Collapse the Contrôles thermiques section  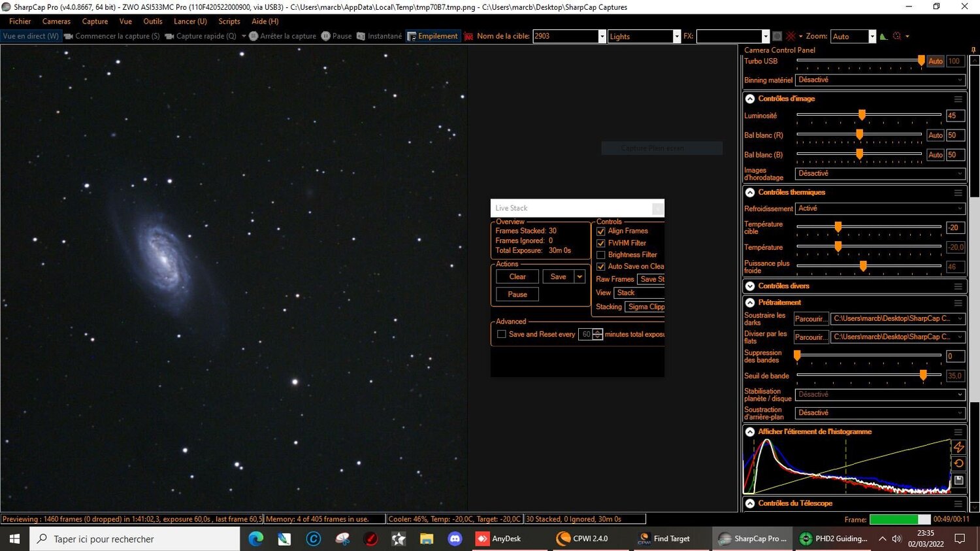click(749, 192)
